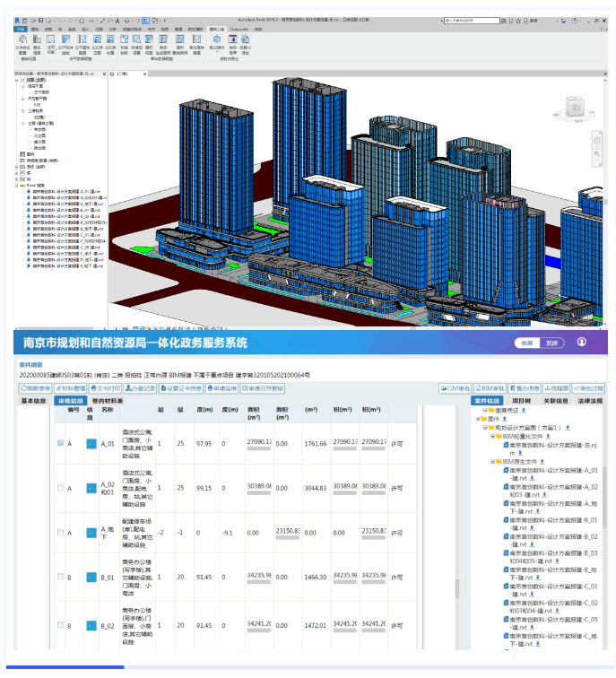Screen dimensions: 616x678
Task: Click the vertical scrollbar of the file tree panel
Action: pyautogui.click(x=604, y=497)
